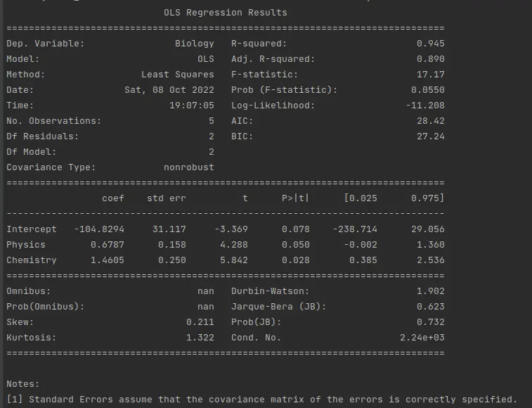
Task: Click the Kurtosis value 1.322
Action: click(200, 338)
